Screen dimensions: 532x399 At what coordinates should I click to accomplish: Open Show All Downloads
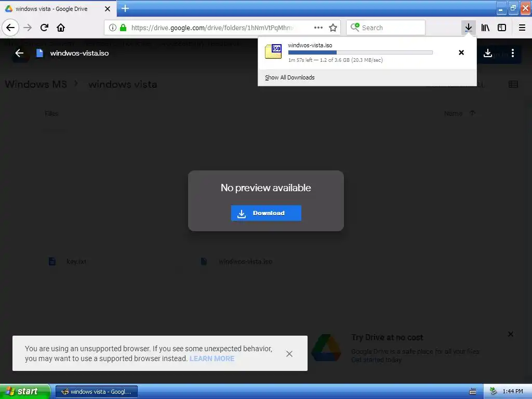point(290,77)
